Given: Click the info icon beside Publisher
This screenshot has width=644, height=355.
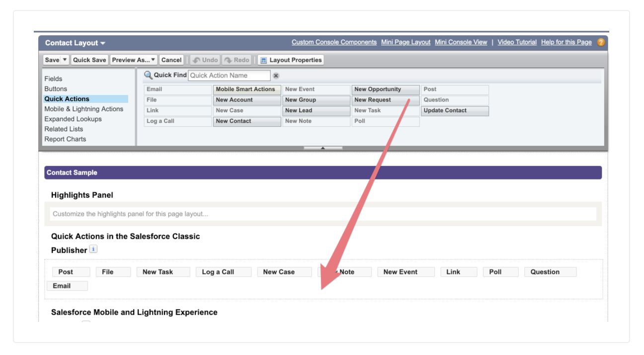Looking at the screenshot, I should 93,249.
